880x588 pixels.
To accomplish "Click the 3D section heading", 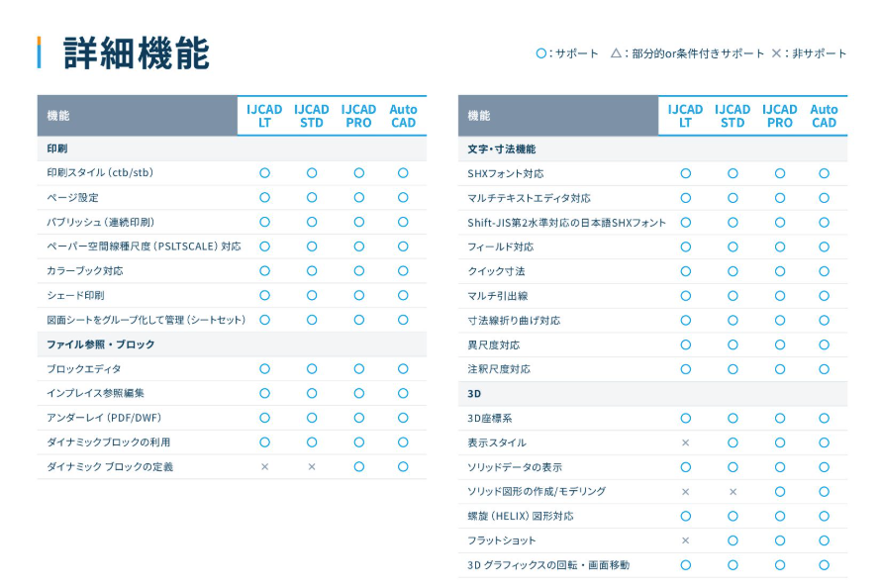I will pyautogui.click(x=474, y=394).
